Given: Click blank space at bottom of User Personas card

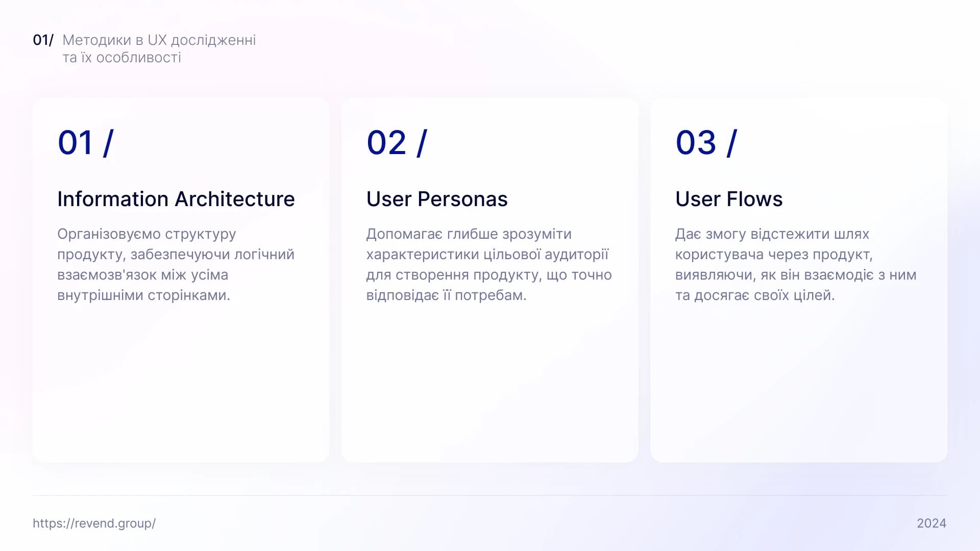Looking at the screenshot, I should (489, 398).
